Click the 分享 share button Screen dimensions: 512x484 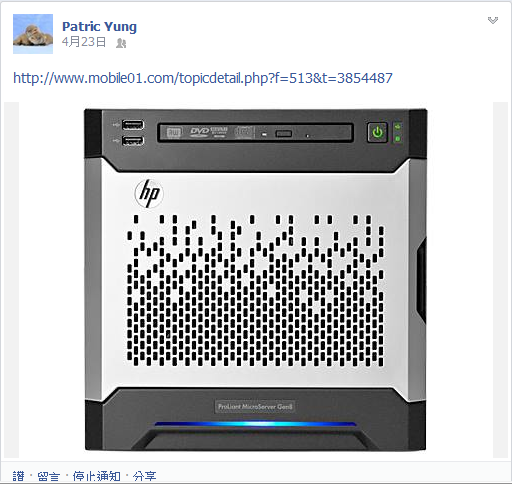tap(144, 476)
